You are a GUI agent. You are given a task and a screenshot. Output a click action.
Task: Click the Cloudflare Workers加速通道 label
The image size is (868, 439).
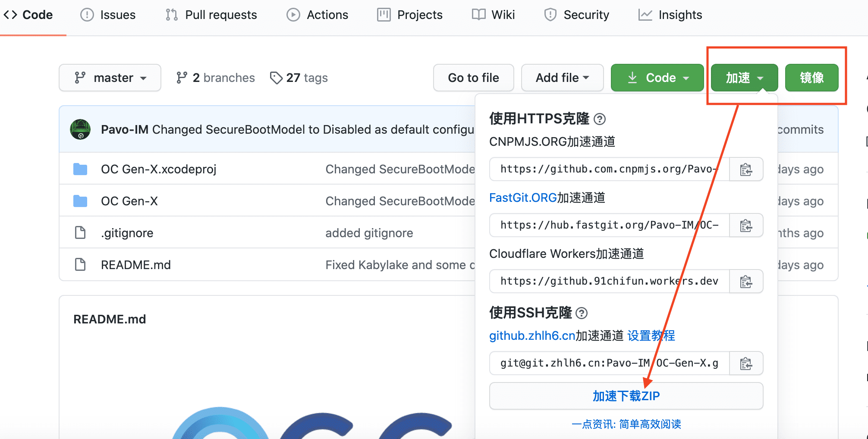[x=566, y=254]
